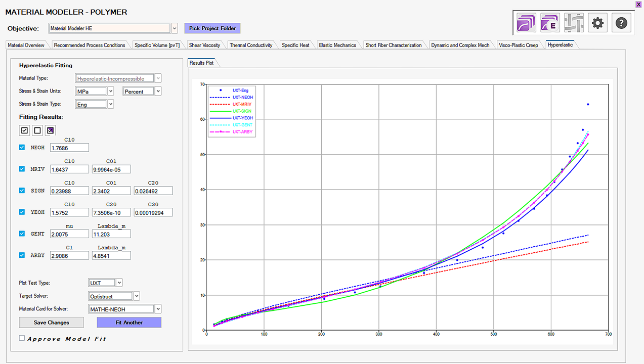The height and width of the screenshot is (364, 644).
Task: Expand the Objective dropdown
Action: (x=175, y=28)
